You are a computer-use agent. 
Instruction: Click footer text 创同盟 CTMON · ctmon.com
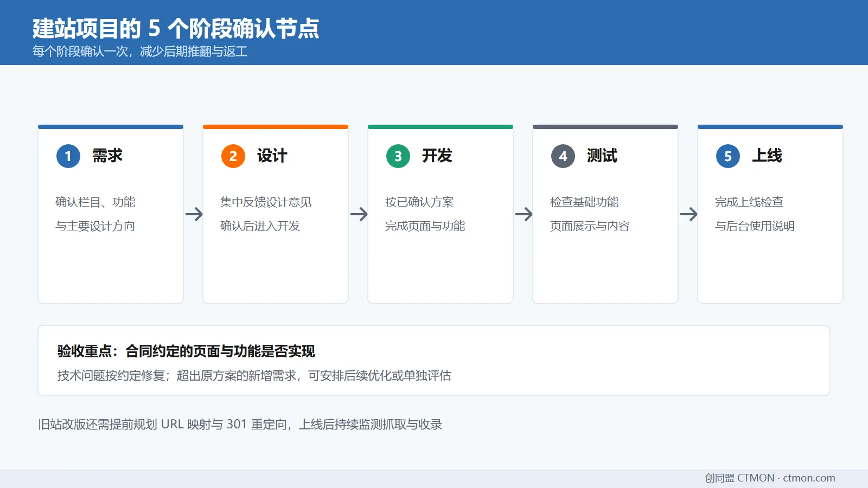770,478
